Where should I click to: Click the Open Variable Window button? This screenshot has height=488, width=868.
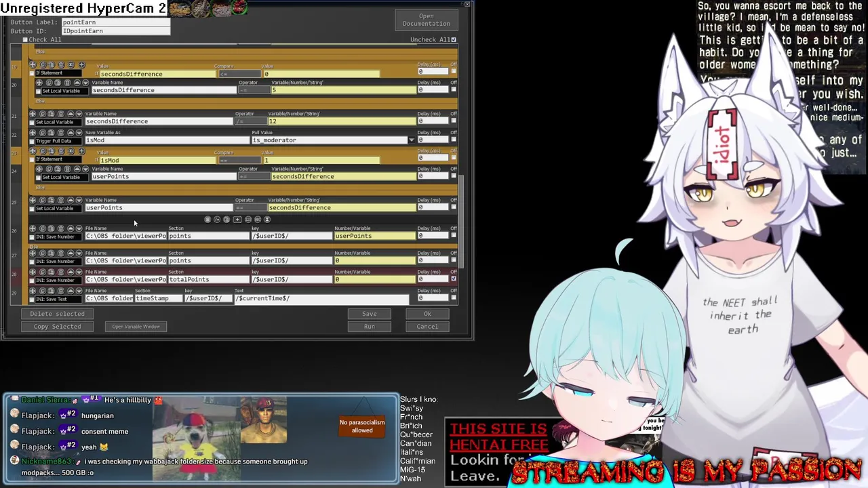[136, 327]
